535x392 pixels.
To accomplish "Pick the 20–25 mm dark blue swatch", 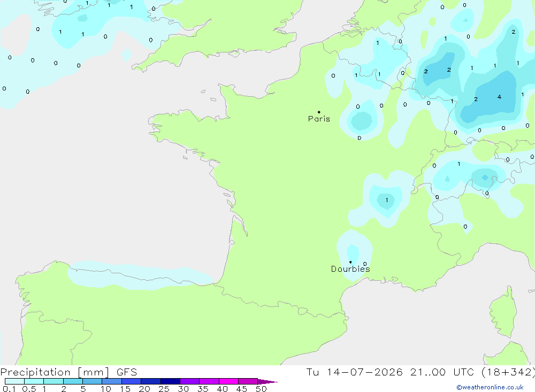I will click(151, 381).
